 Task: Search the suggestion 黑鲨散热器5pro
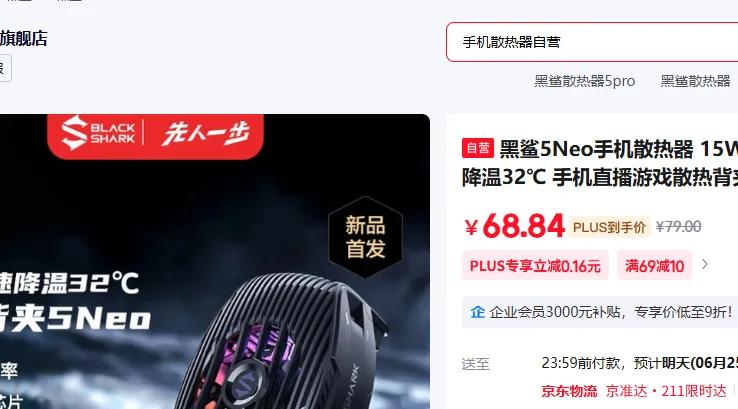(x=585, y=81)
